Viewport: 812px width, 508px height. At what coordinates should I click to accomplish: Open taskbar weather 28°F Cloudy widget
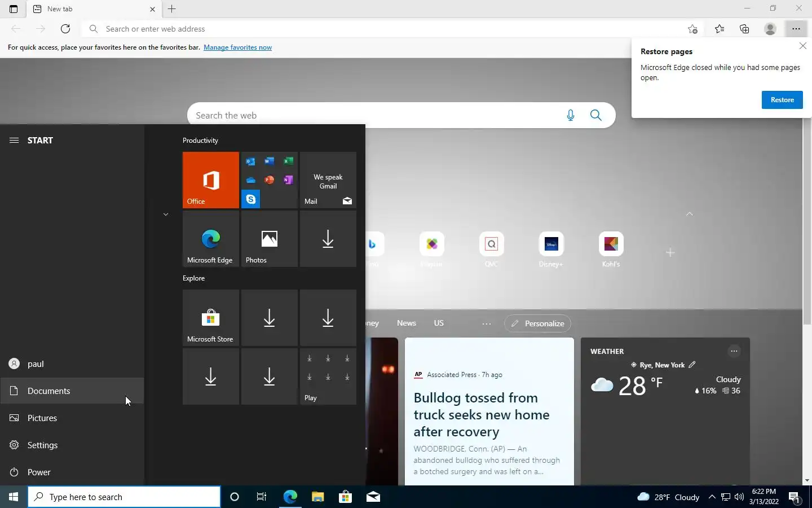(668, 497)
